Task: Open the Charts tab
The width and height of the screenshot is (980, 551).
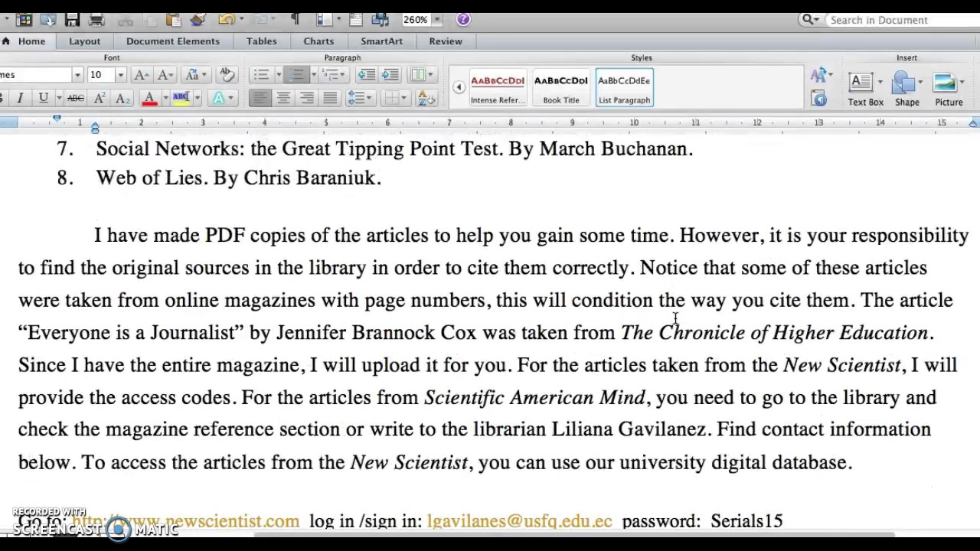Action: [318, 41]
